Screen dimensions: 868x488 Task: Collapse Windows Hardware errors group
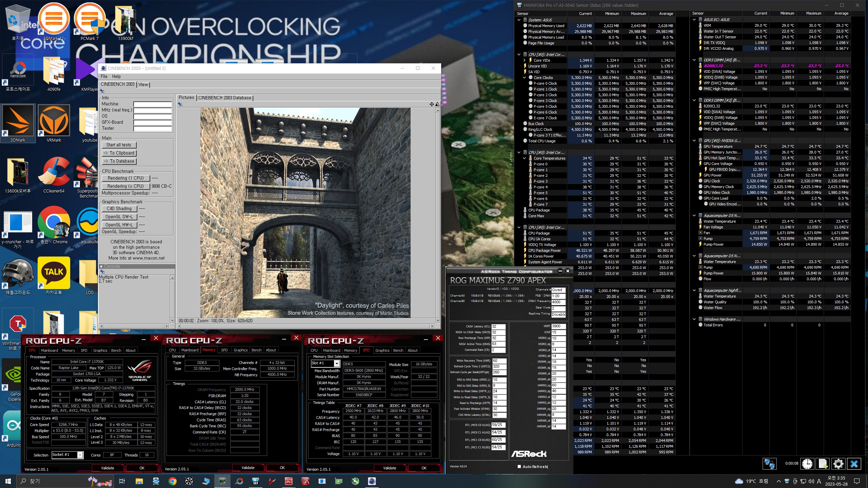(x=694, y=319)
